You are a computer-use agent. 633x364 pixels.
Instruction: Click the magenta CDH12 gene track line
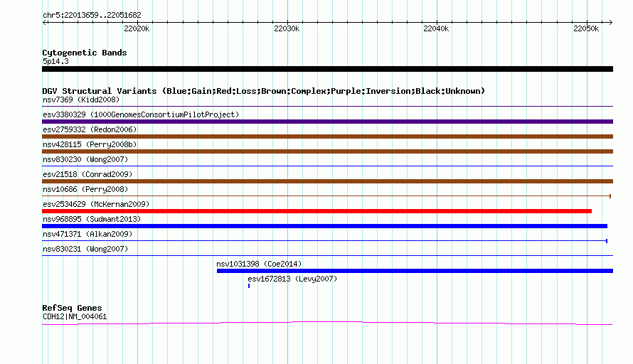327,323
